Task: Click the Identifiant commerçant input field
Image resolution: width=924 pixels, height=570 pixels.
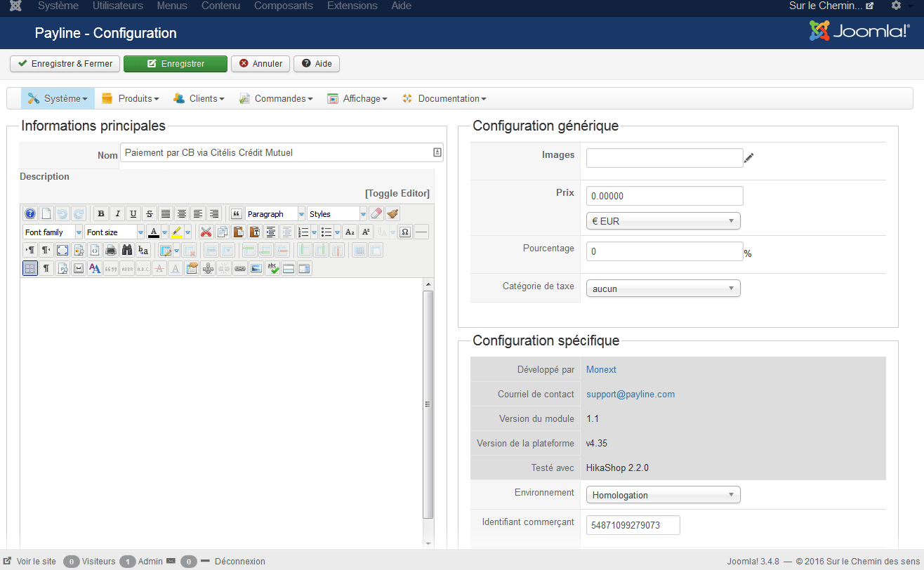Action: [633, 525]
